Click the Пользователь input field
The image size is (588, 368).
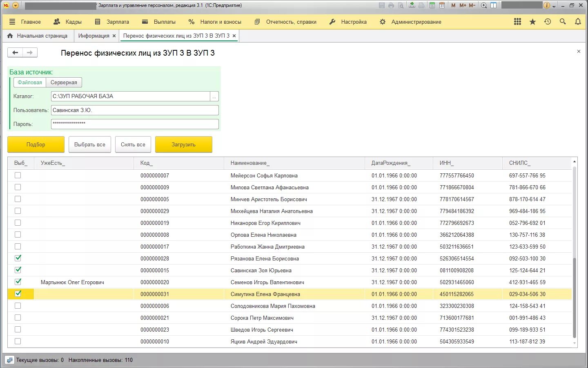click(135, 110)
